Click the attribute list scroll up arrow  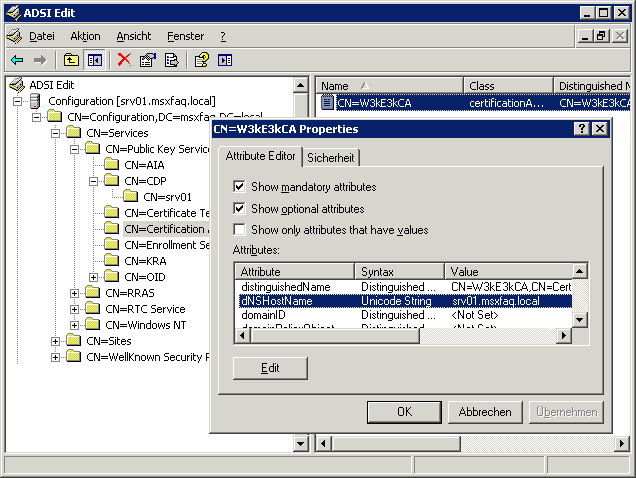580,271
